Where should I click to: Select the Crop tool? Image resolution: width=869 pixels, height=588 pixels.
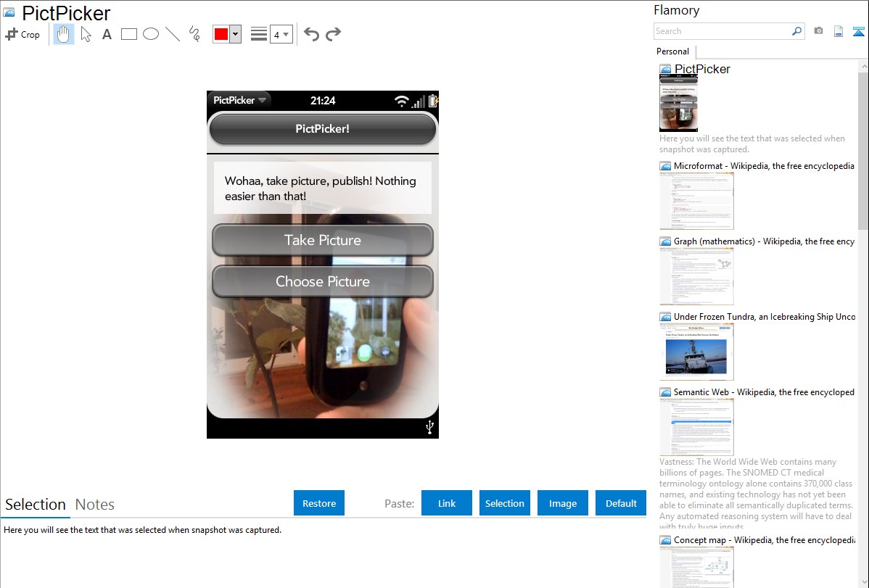(x=22, y=34)
